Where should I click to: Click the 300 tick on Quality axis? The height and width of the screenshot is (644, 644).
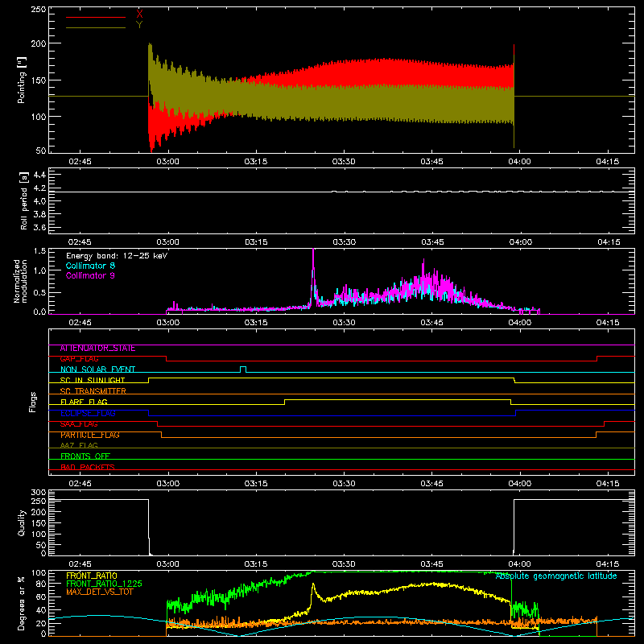39,493
